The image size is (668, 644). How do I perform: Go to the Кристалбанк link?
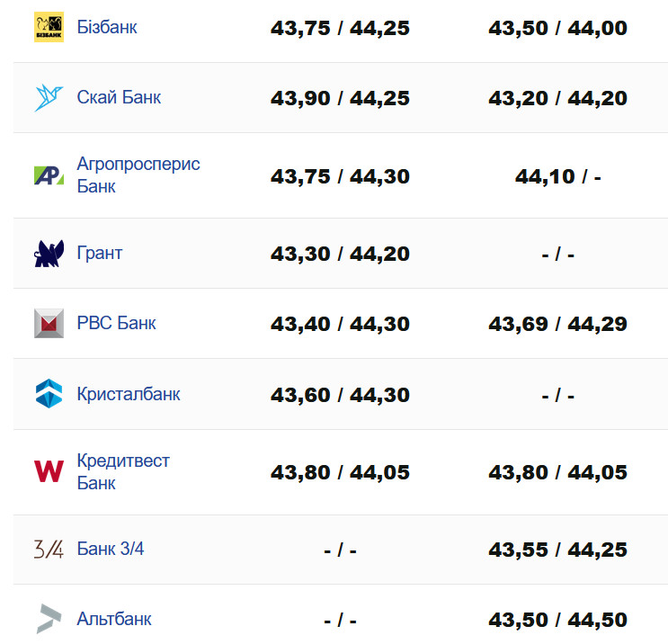129,394
